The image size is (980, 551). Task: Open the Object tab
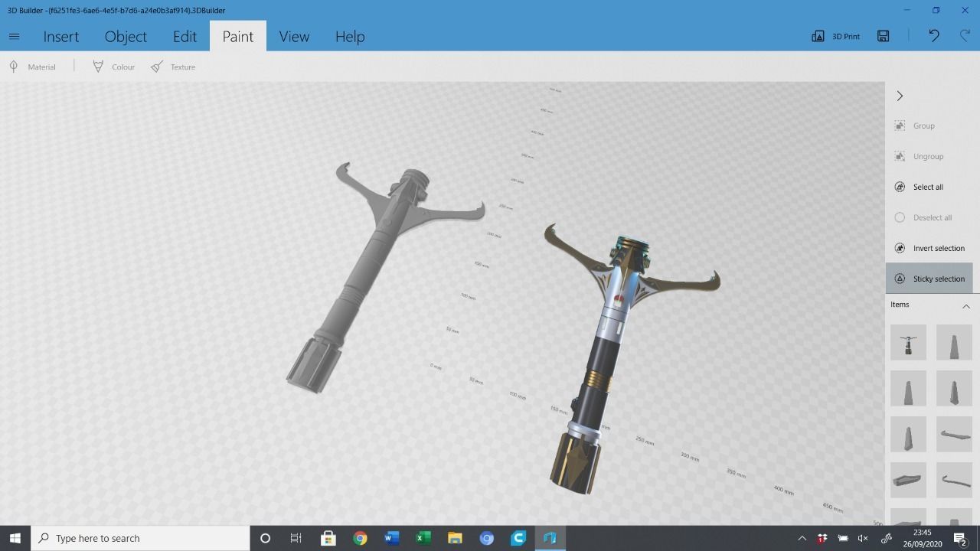coord(126,37)
